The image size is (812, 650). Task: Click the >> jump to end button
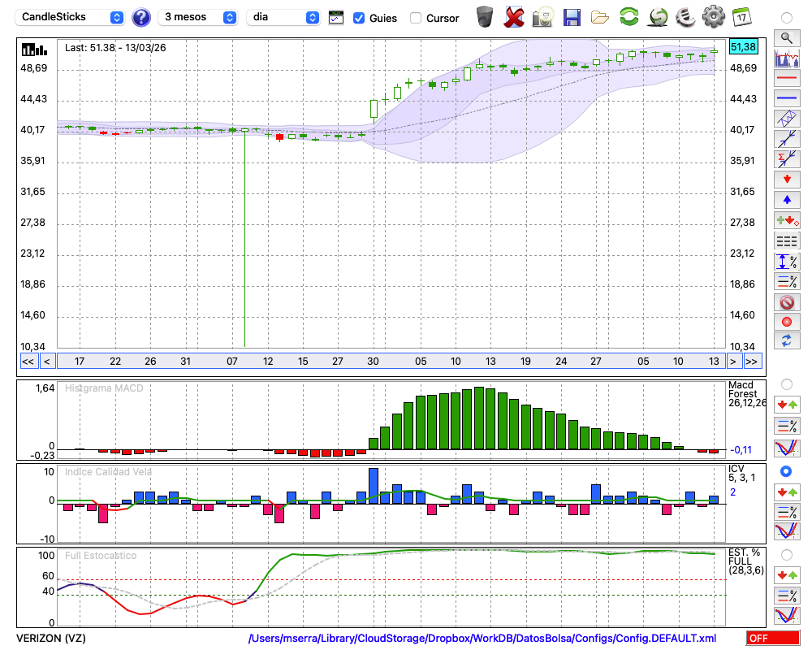pos(752,362)
